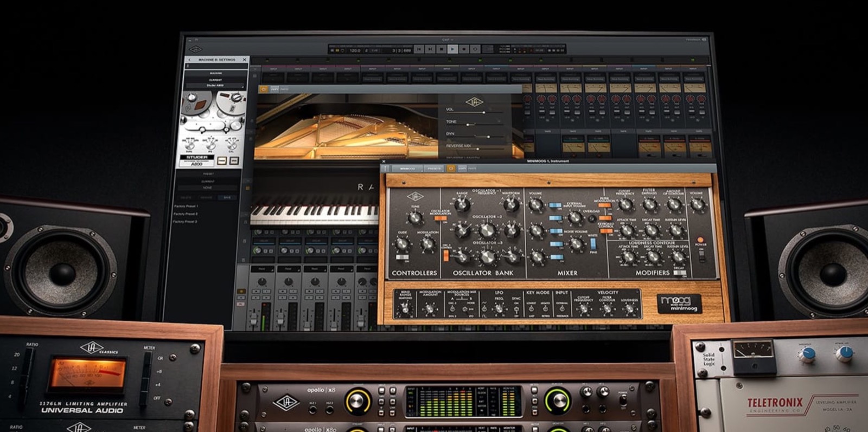
Task: Click the Oscillator 1 mixer Volume knob
Action: coord(536,205)
